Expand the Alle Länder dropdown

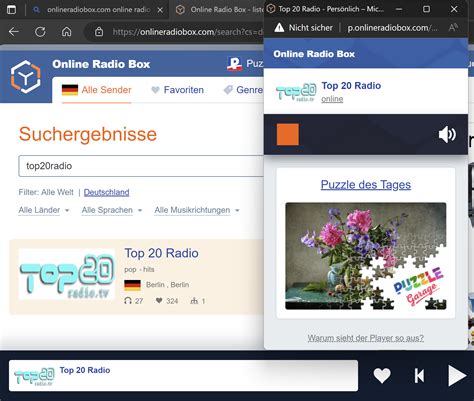[x=44, y=210]
